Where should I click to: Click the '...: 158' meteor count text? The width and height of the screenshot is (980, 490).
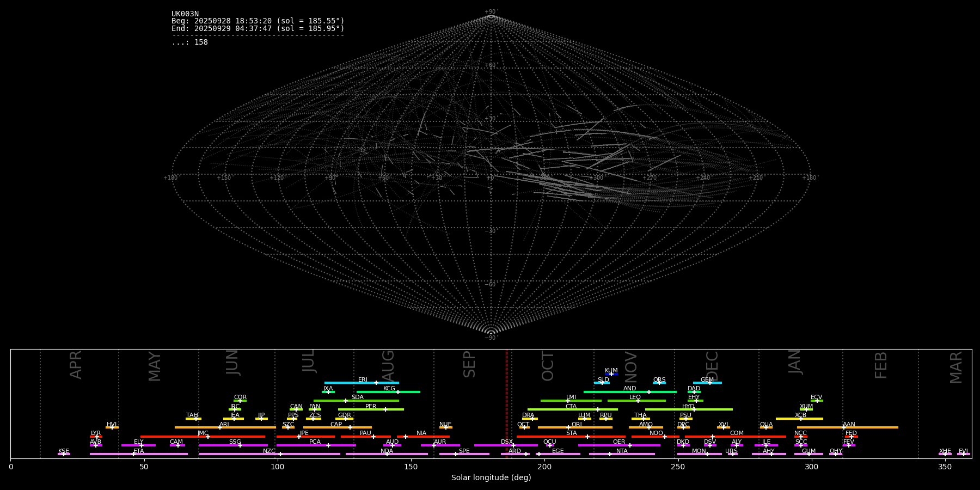coord(190,42)
